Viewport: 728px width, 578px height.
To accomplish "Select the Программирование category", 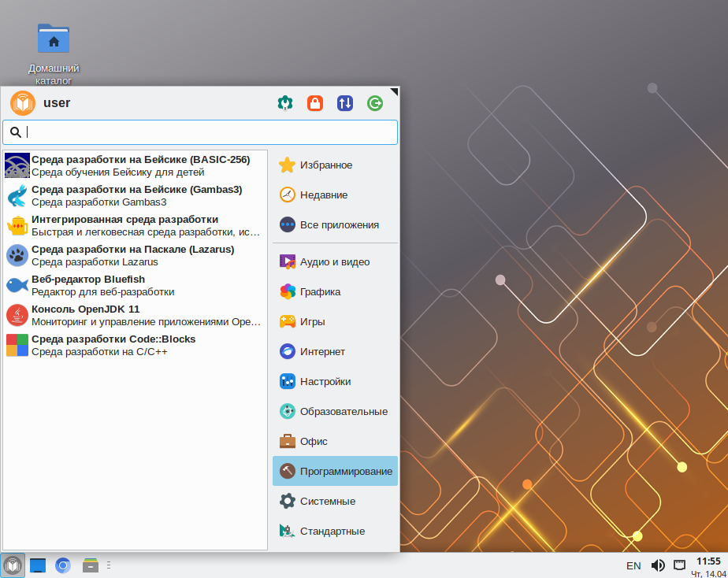I will pyautogui.click(x=335, y=472).
